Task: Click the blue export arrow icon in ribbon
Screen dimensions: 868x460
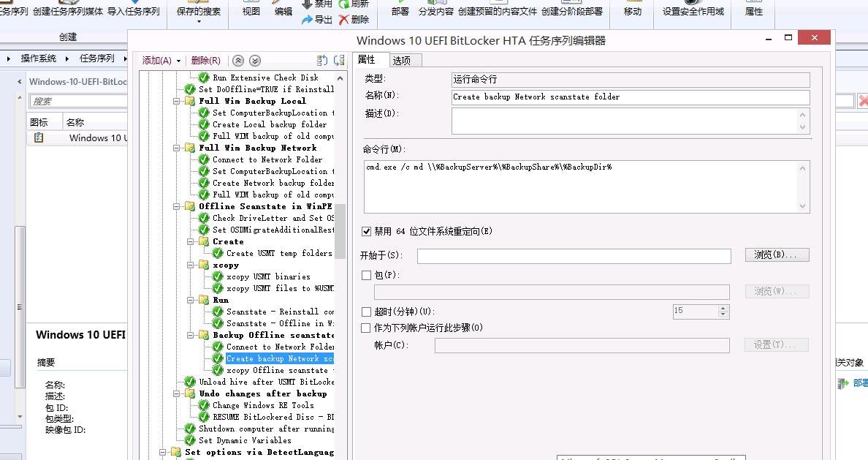Action: coord(307,20)
